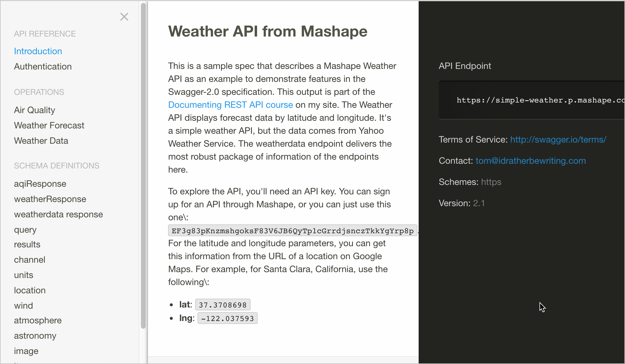The height and width of the screenshot is (364, 625).
Task: Click the API REFERENCE sidebar heading
Action: tap(45, 34)
